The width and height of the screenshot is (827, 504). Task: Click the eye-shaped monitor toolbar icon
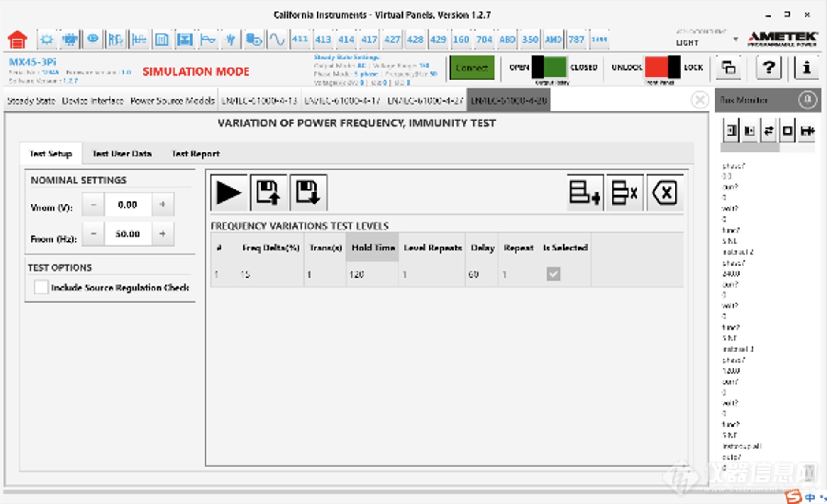(x=93, y=40)
